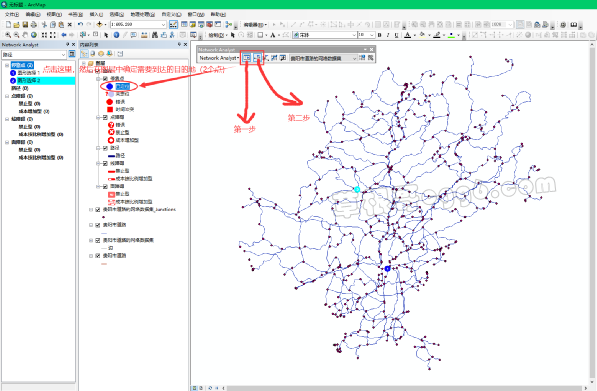Open the Insert menu
This screenshot has height=391, width=597.
(x=96, y=14)
